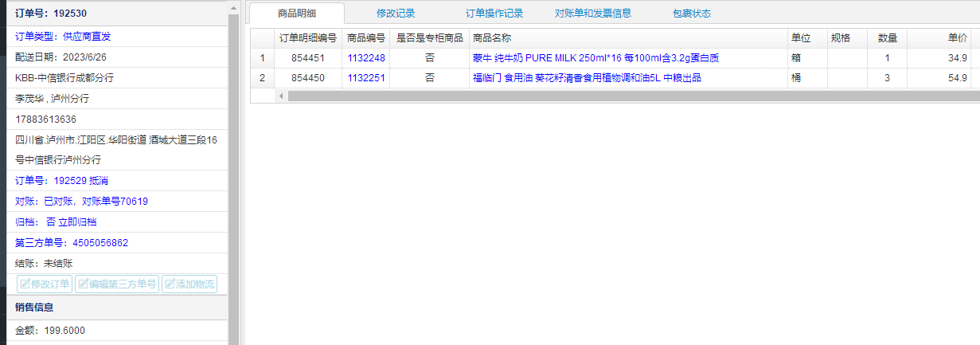Click the left panel's scroll-up arrow
The width and height of the screenshot is (980, 345).
[233, 8]
